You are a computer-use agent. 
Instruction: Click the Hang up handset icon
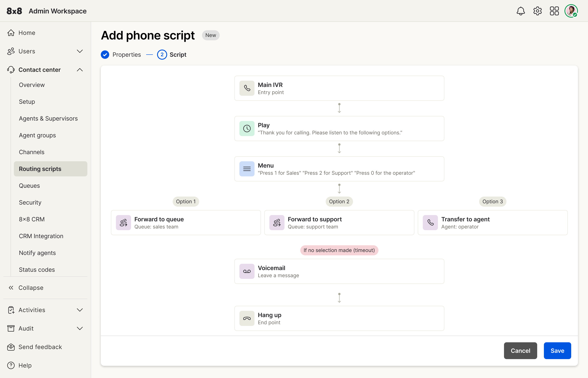[247, 318]
